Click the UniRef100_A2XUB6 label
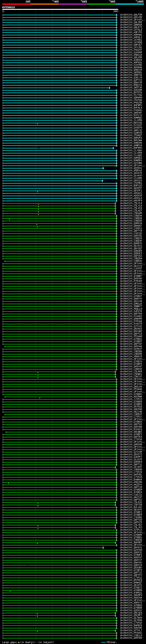The height and width of the screenshot is (644, 146). [131, 163]
